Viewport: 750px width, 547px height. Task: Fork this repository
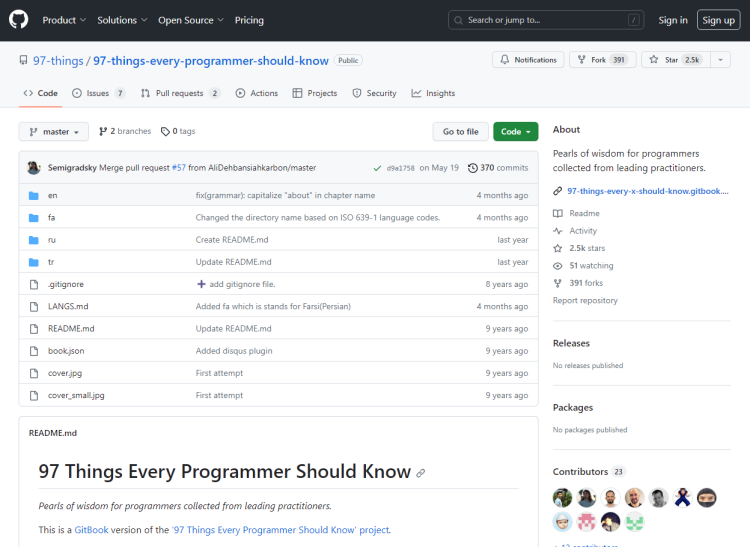[603, 60]
